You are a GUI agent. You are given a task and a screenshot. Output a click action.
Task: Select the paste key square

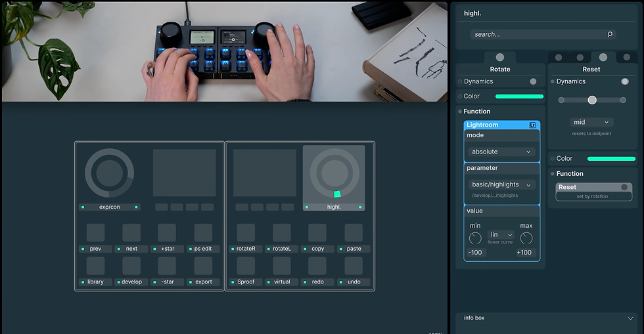click(354, 233)
